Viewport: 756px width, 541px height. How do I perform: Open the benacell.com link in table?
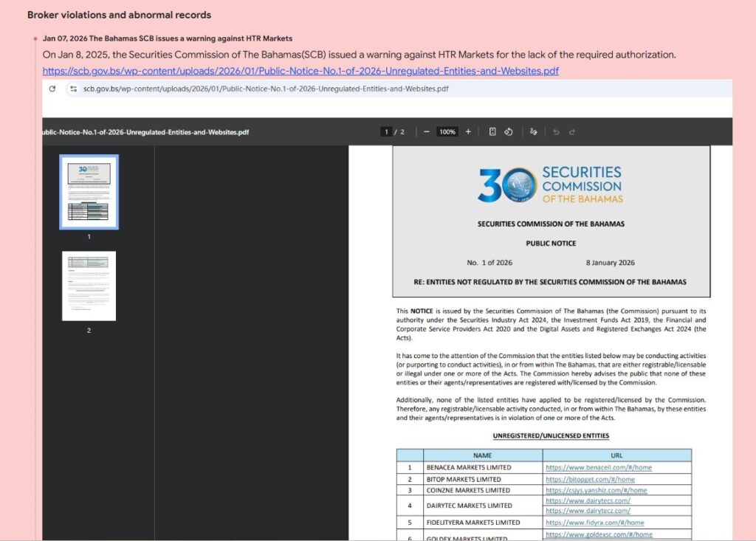(598, 467)
